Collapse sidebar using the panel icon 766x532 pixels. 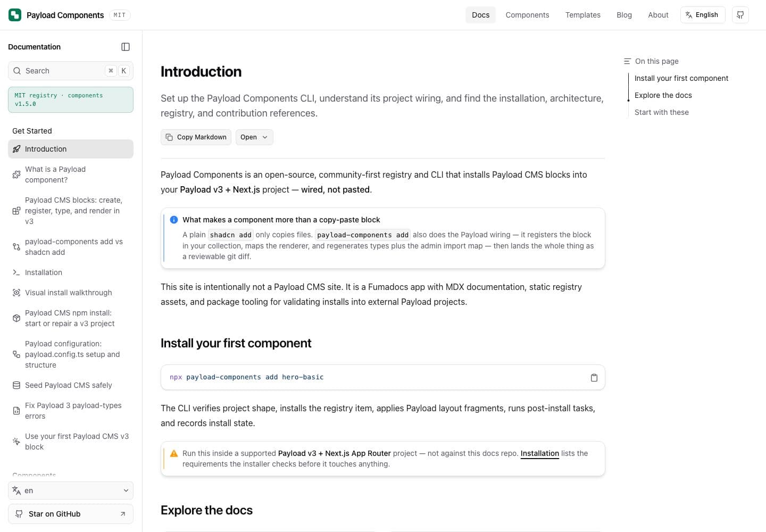(126, 47)
